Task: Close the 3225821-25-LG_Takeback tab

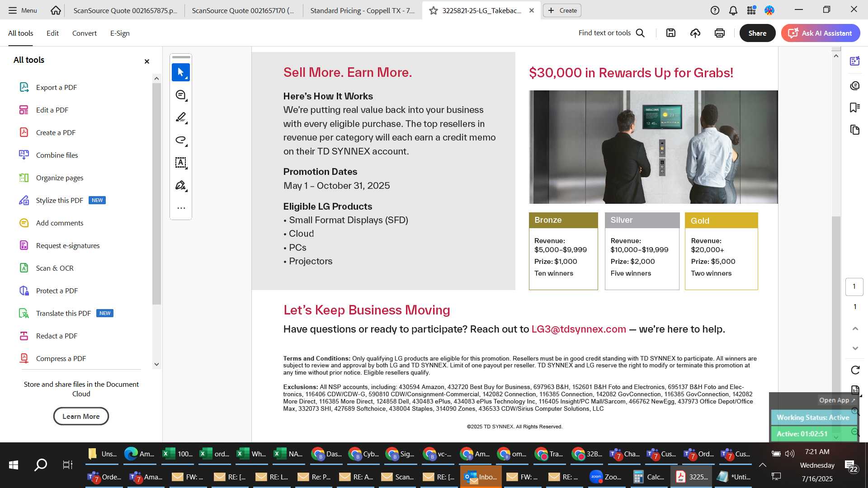Action: click(532, 10)
